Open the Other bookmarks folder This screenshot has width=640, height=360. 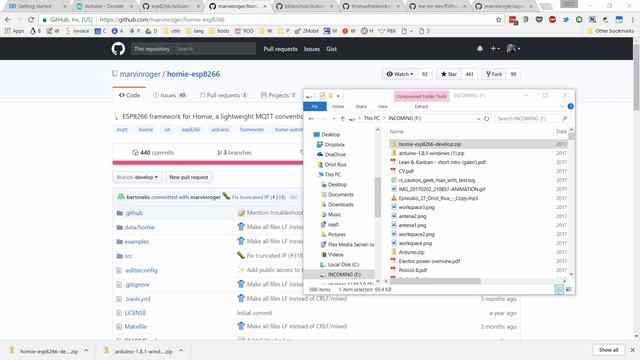pos(610,31)
